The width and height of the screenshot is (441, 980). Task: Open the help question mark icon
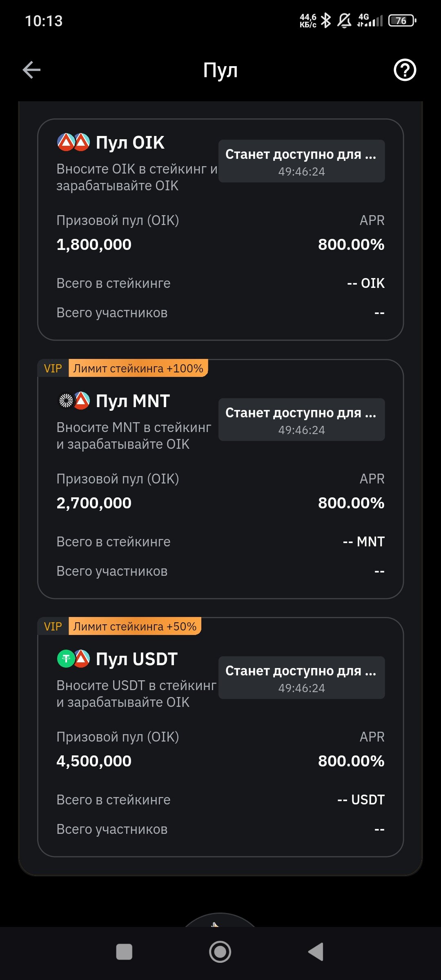tap(405, 70)
